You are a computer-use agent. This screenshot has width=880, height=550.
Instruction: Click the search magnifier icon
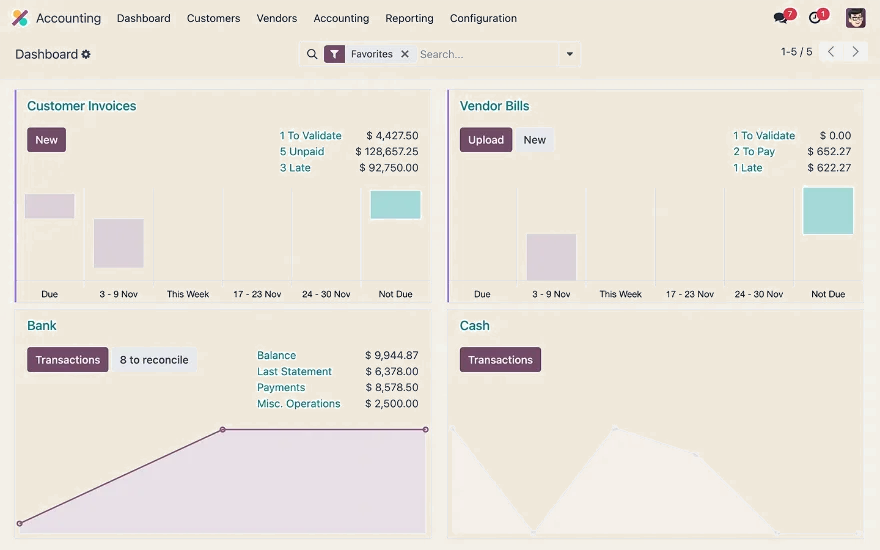pyautogui.click(x=312, y=54)
